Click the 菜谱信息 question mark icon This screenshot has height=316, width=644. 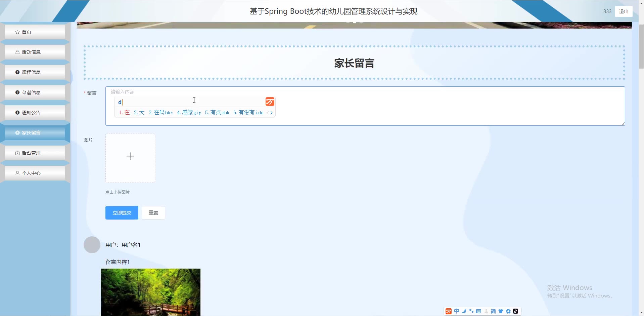[x=17, y=92]
